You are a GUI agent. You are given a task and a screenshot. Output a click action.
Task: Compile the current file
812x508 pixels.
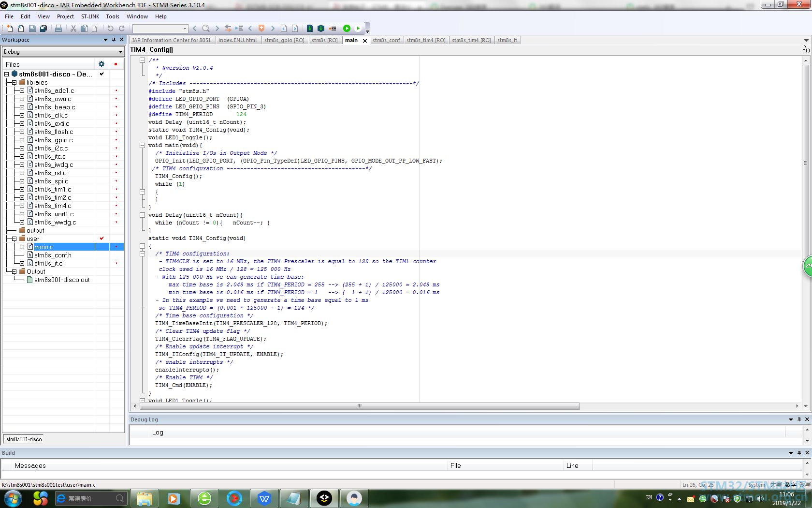pos(310,29)
